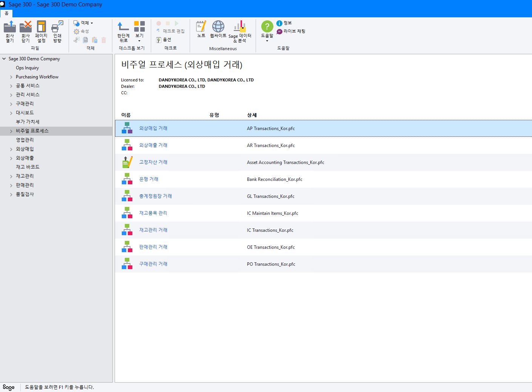Select 품질검사 in the tree
532x392 pixels.
tap(25, 194)
